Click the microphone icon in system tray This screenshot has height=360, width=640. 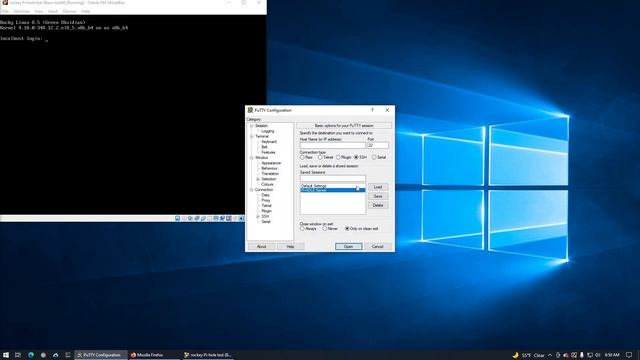pos(582,355)
